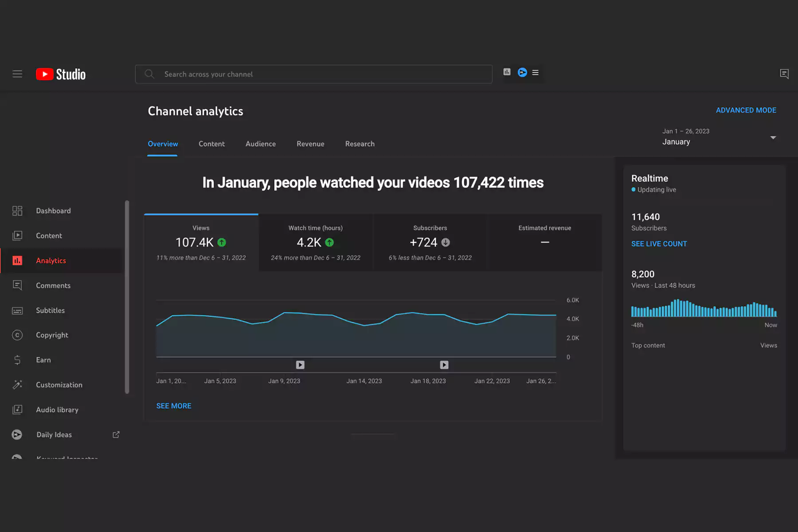Image resolution: width=798 pixels, height=532 pixels.
Task: Open Comments from the sidebar
Action: tap(53, 286)
